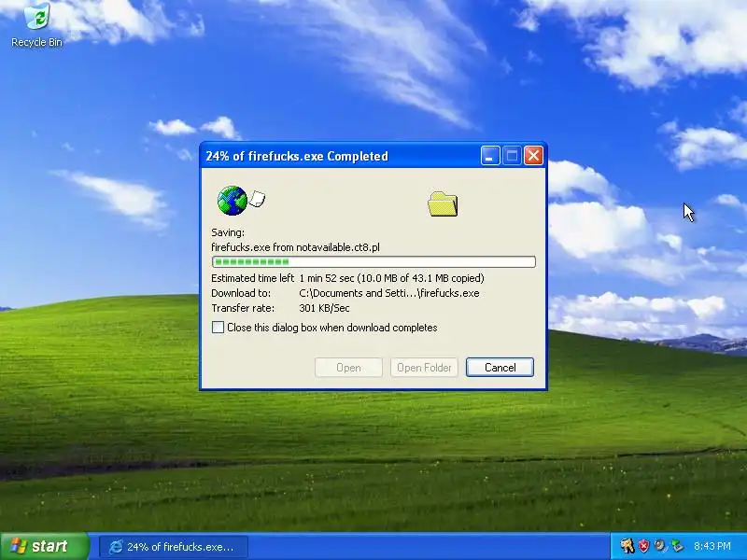Viewport: 747px width, 560px height.
Task: Click the text 'firefucks.exe from notavailable.ct8.pl'
Action: coord(295,247)
